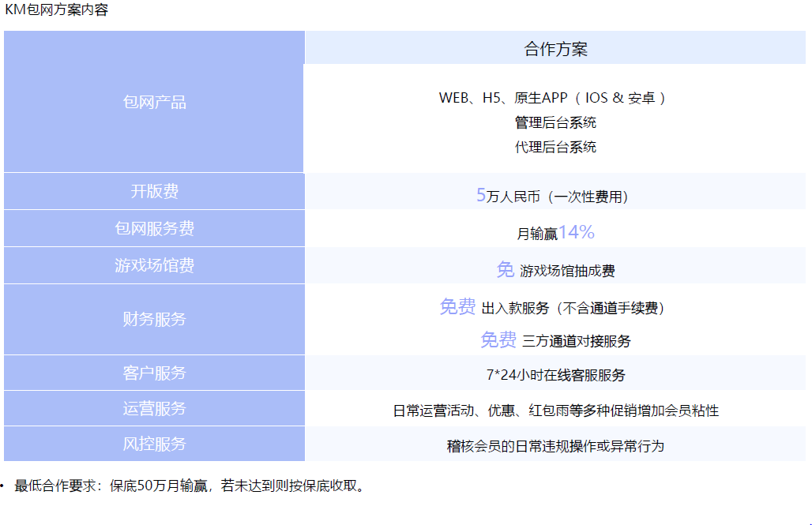812x525 pixels.
Task: Click the 管理后台系统 text line
Action: 555,122
